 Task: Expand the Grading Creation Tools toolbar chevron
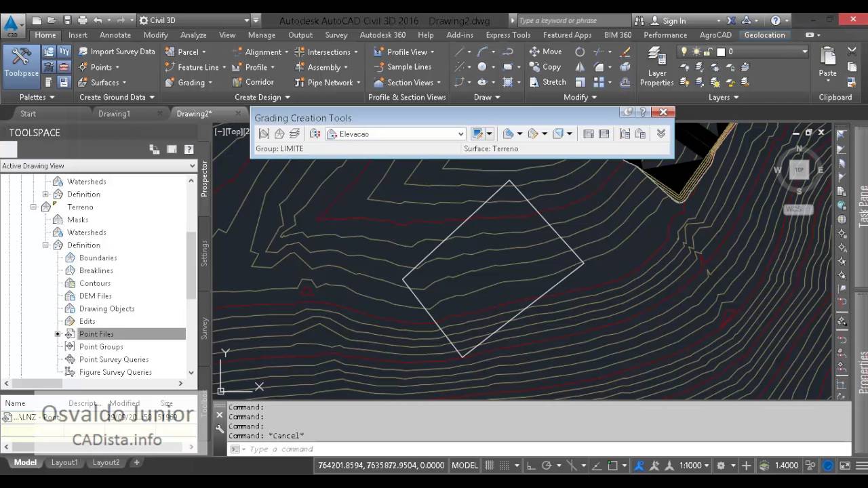(661, 134)
